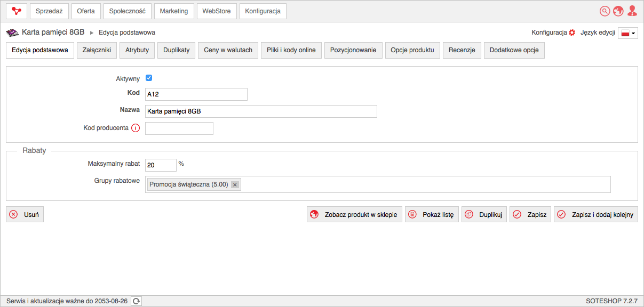Click the Maksymalny rabat input field
Image resolution: width=644 pixels, height=307 pixels.
coord(161,165)
